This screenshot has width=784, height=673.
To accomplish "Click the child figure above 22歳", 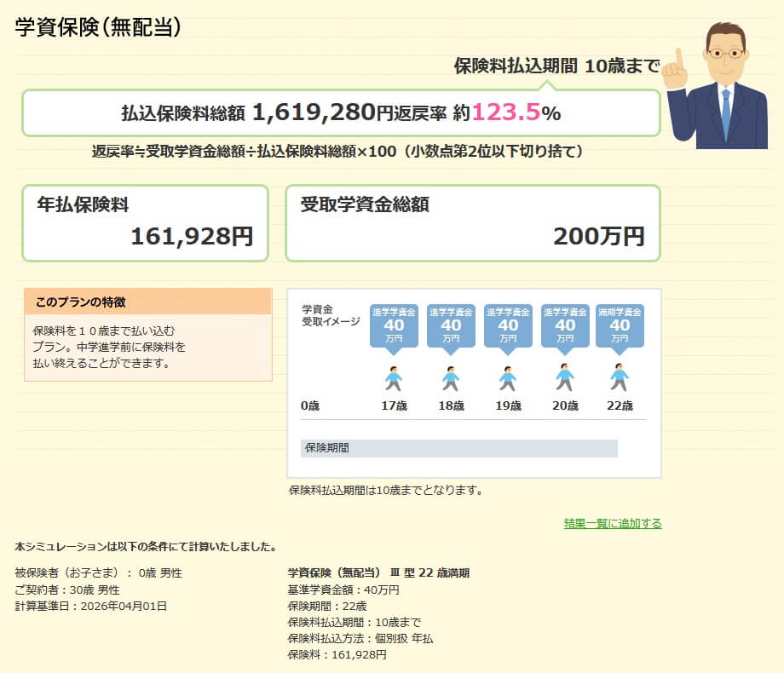I will [x=620, y=377].
